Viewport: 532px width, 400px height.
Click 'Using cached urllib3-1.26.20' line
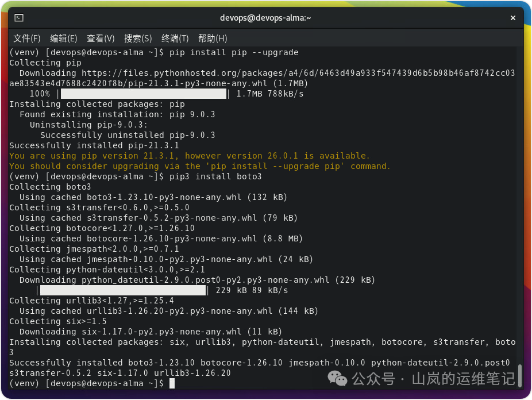pyautogui.click(x=169, y=311)
